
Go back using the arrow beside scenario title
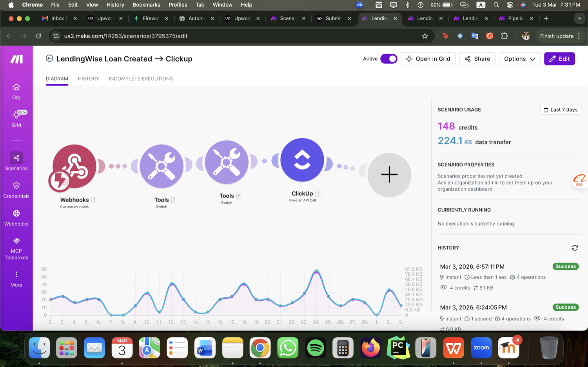pos(49,58)
